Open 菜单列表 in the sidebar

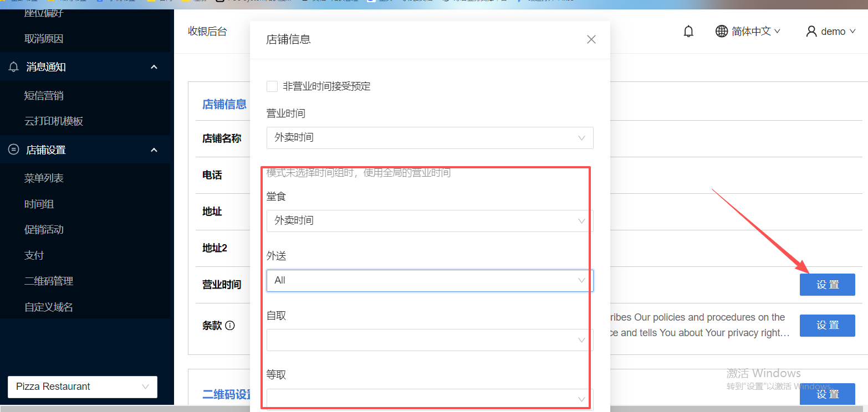(44, 178)
